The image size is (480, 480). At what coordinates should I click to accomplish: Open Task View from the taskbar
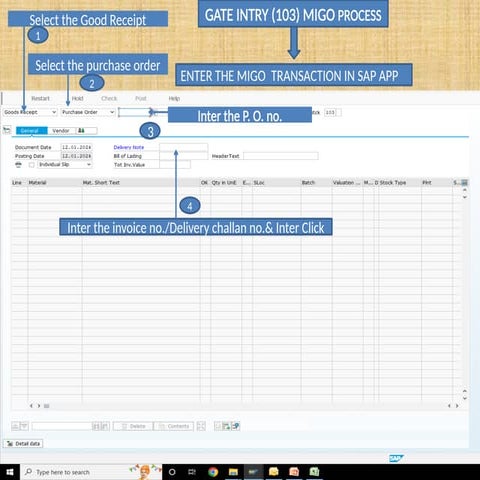click(192, 472)
